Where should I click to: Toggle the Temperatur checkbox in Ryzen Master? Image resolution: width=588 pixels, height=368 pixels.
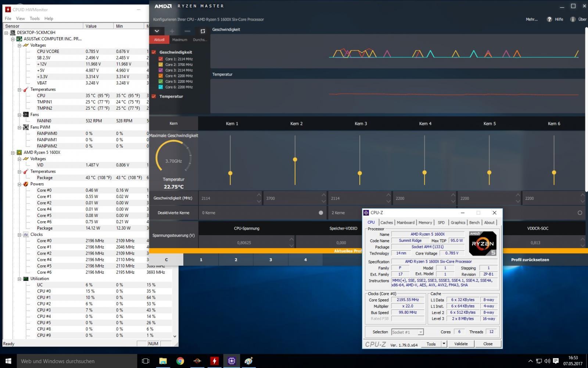click(154, 96)
